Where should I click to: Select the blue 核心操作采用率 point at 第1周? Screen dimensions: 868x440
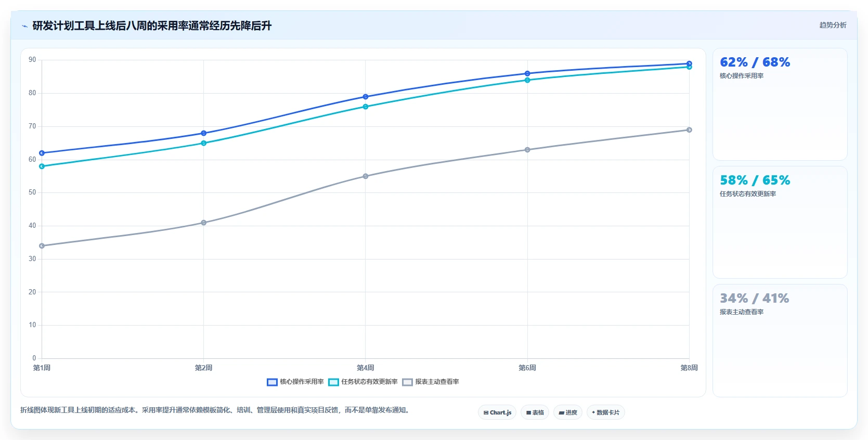(42, 153)
